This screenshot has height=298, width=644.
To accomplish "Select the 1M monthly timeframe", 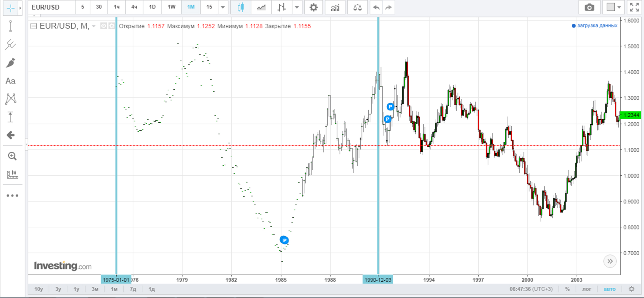I will tap(191, 7).
